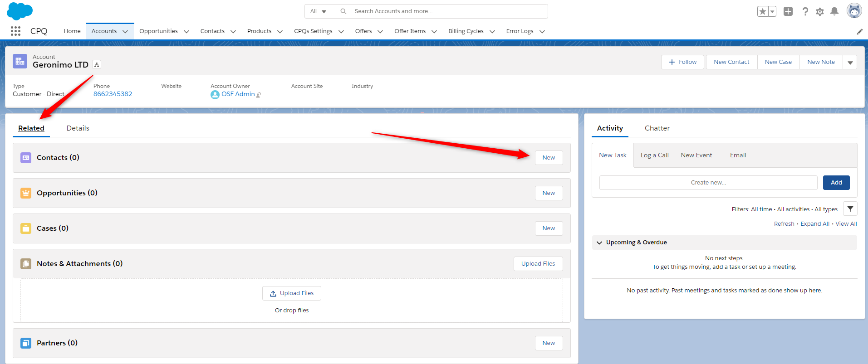
Task: Click the phone number 8662345382 link
Action: click(113, 94)
